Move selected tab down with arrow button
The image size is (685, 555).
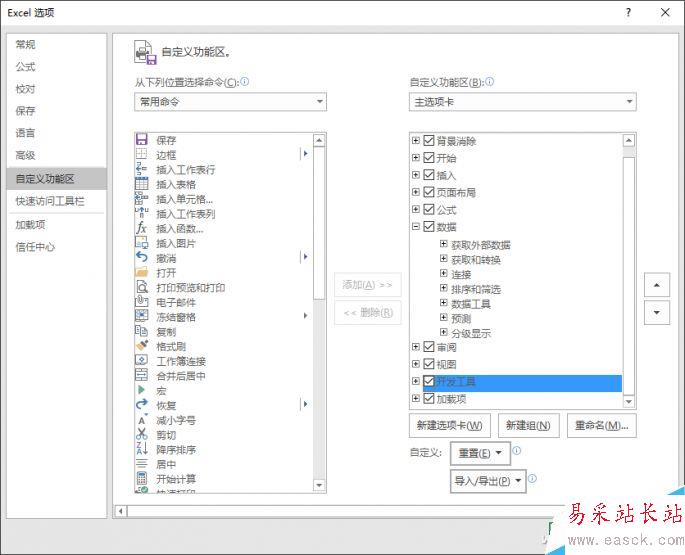(657, 312)
